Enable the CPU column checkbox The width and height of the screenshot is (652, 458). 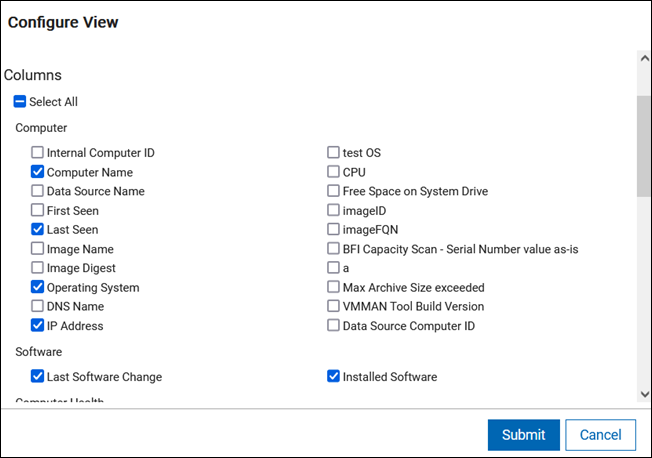coord(334,172)
